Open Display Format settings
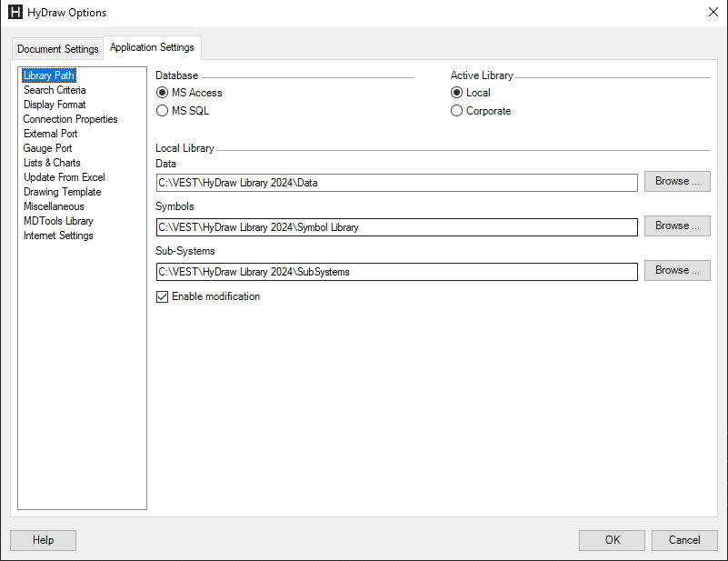Screen dimensions: 728x561 (55, 105)
